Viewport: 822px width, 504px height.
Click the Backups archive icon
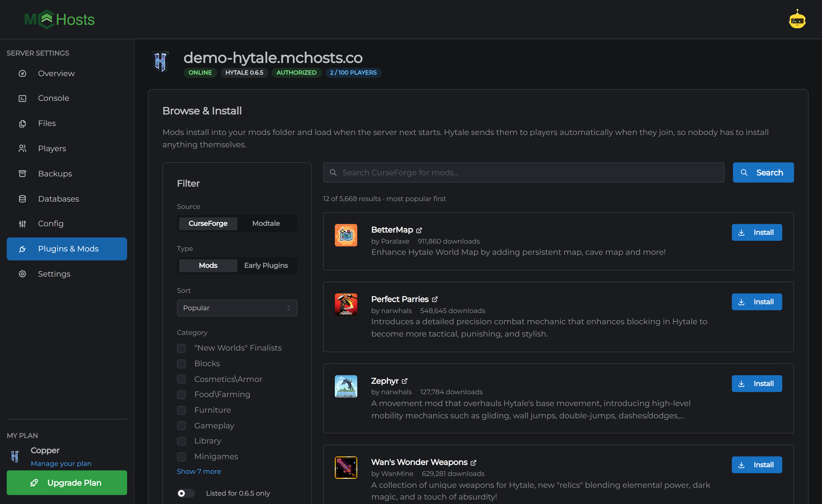tap(22, 173)
